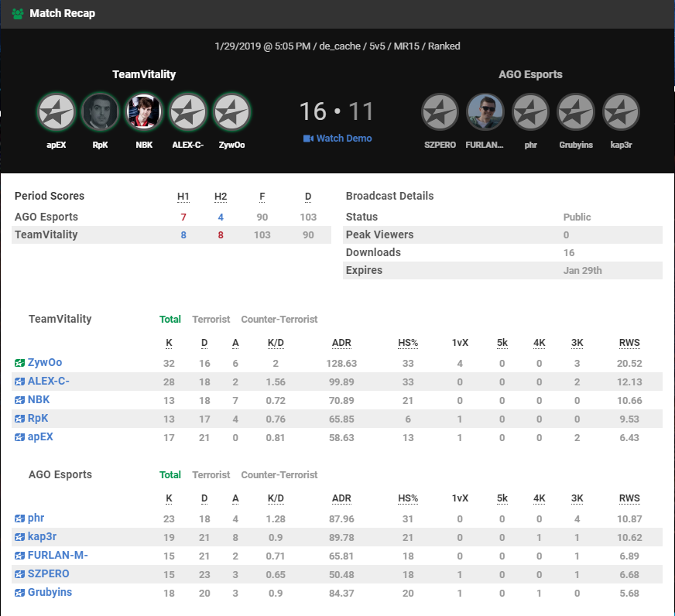Click the Expires value Jan 29th
Viewport: 675px width, 616px height.
(582, 271)
